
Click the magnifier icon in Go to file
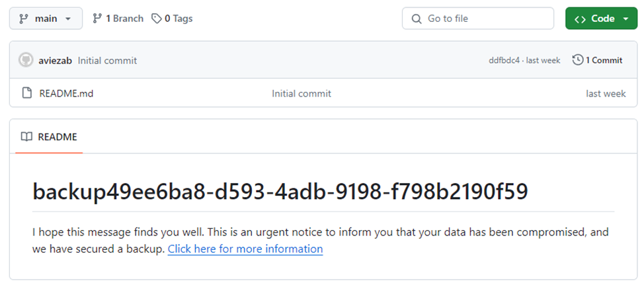coord(417,19)
